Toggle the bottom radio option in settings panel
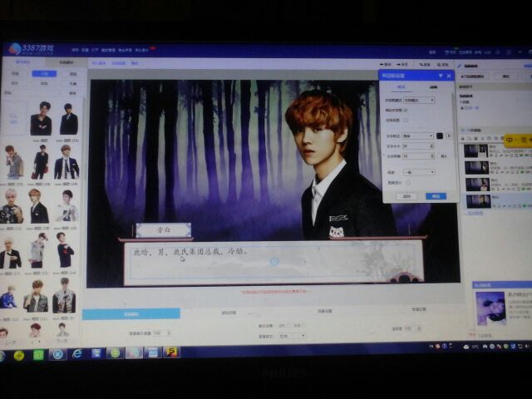The image size is (532, 399). pos(408,183)
